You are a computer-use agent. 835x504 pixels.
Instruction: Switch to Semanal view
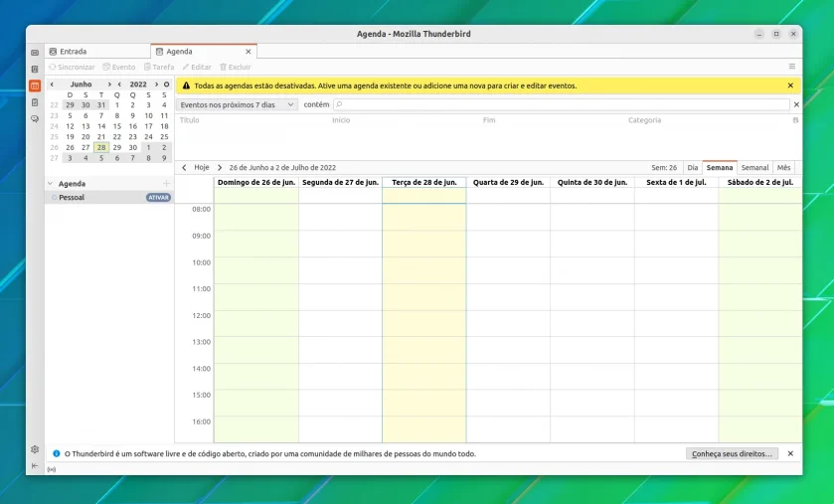click(754, 167)
